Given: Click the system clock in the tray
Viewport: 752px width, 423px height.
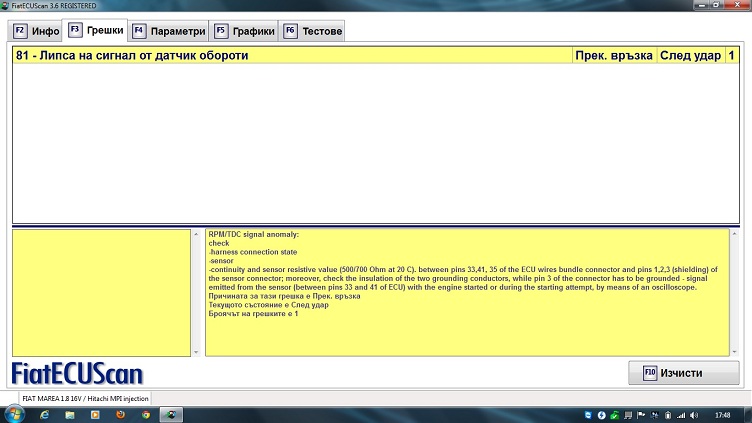Looking at the screenshot, I should [722, 413].
